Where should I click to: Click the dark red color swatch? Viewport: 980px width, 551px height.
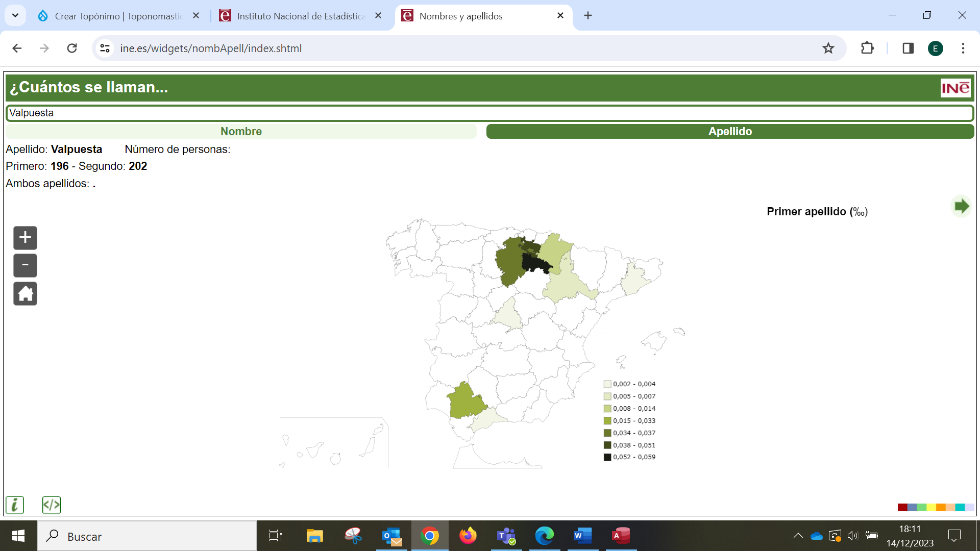click(x=902, y=507)
